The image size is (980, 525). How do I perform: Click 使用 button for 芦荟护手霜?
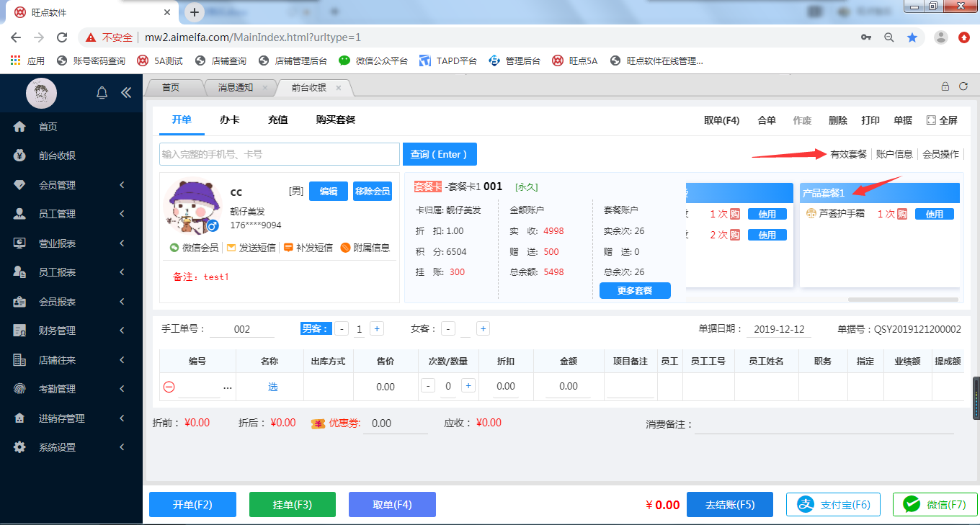click(935, 214)
